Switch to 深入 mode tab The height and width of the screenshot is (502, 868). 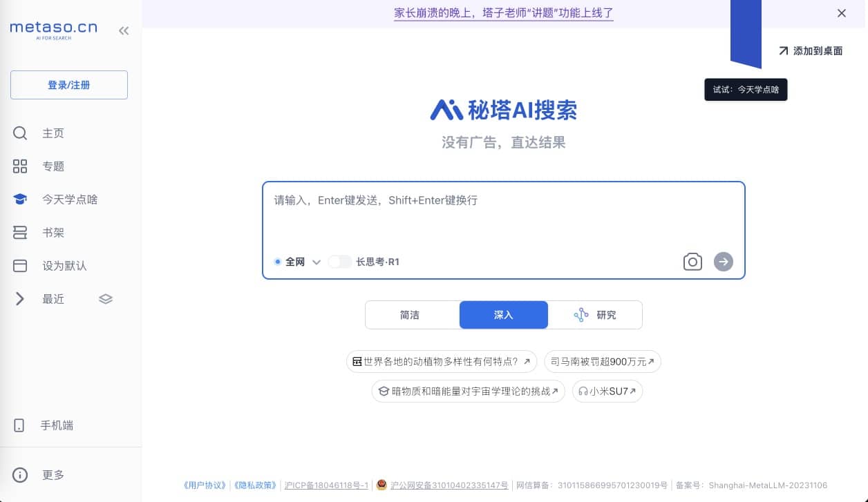[504, 315]
